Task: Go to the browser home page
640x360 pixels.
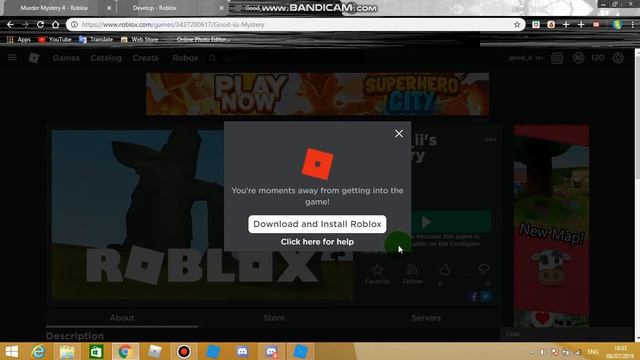Action: coord(56,24)
